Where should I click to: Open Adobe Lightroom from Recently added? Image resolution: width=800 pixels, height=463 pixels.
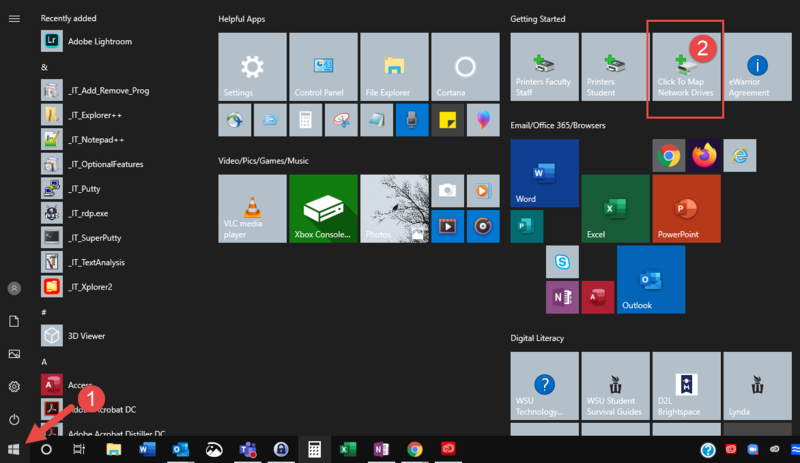(x=99, y=41)
